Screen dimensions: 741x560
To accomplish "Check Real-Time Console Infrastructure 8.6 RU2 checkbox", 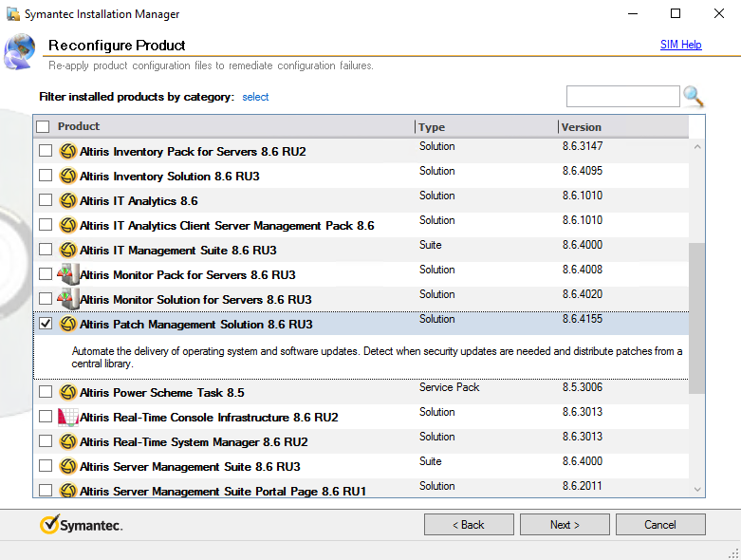I will 46,417.
